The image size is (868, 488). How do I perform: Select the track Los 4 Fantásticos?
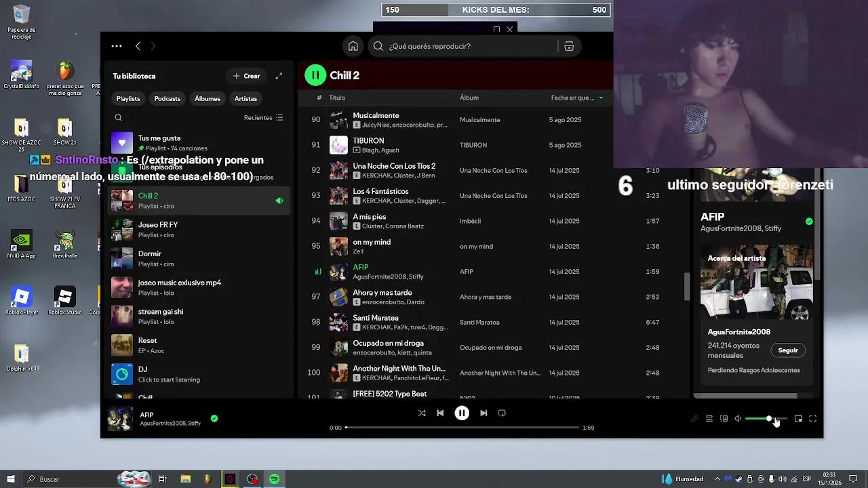pos(380,191)
